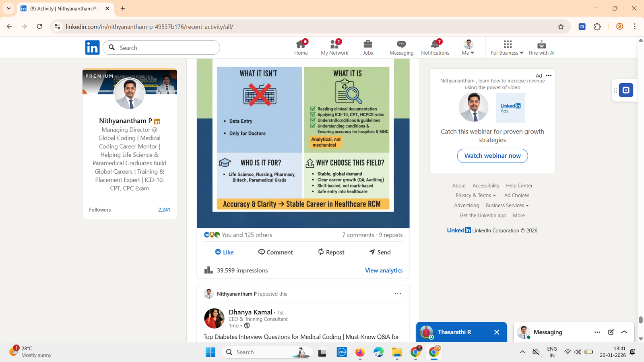Click the Watch webinar now button
The width and height of the screenshot is (644, 362).
coord(492,156)
